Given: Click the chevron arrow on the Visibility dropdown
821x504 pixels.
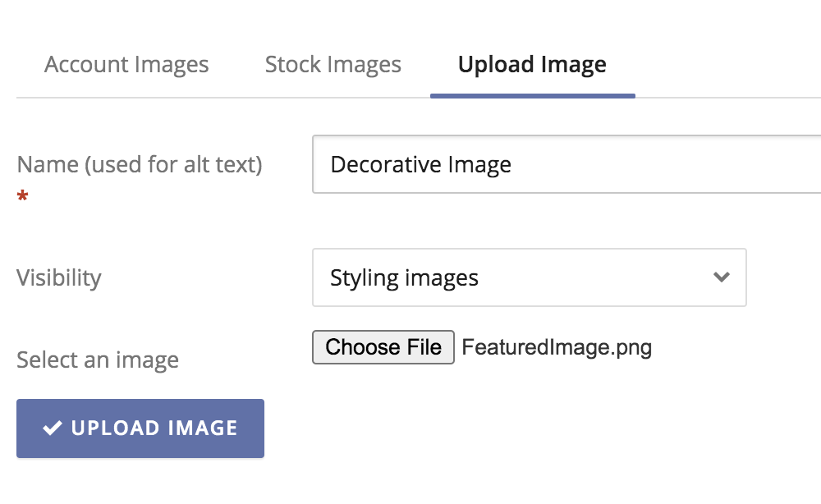Looking at the screenshot, I should click(722, 278).
